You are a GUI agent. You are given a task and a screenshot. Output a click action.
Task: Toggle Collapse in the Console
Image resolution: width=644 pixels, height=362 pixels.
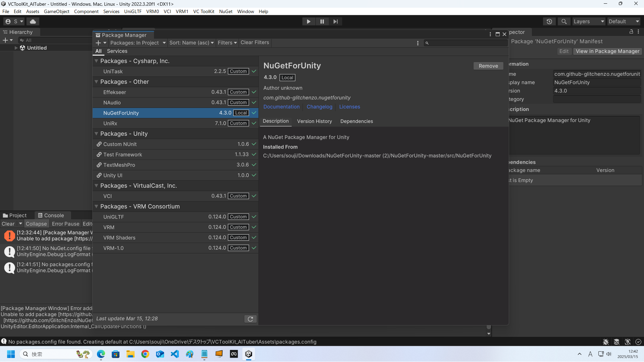pyautogui.click(x=36, y=224)
